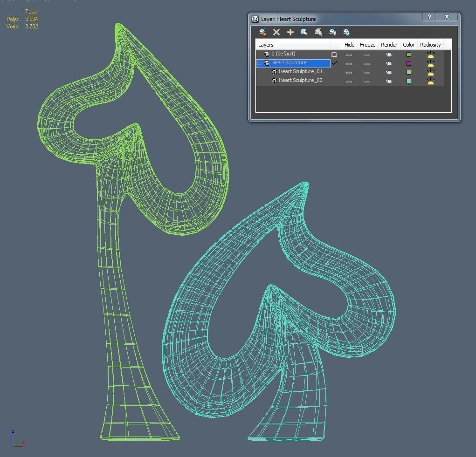
Task: Sort by Layers column header
Action: tap(293, 45)
